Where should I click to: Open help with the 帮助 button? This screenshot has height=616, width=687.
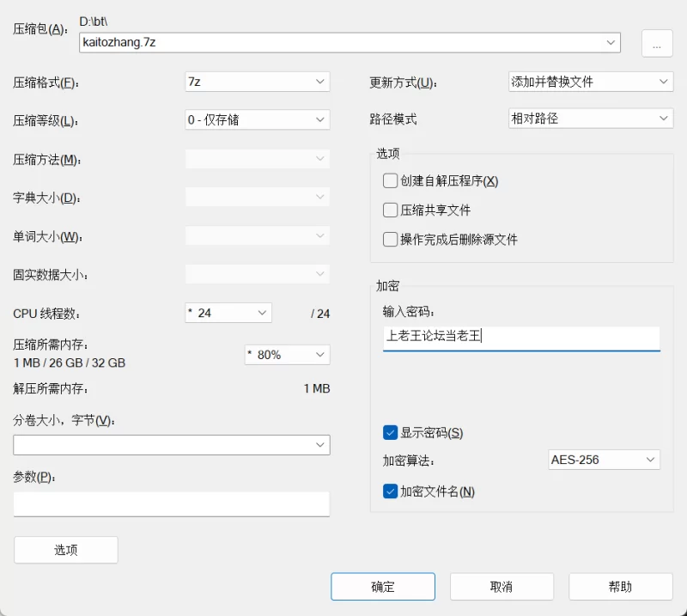(x=620, y=587)
